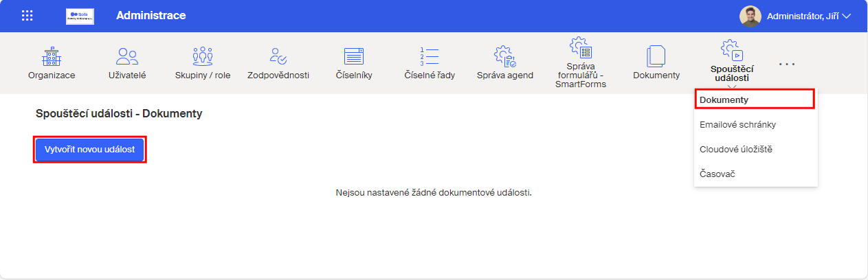Click the Číselné řady label
Screen dimensions: 868x280
(x=430, y=75)
